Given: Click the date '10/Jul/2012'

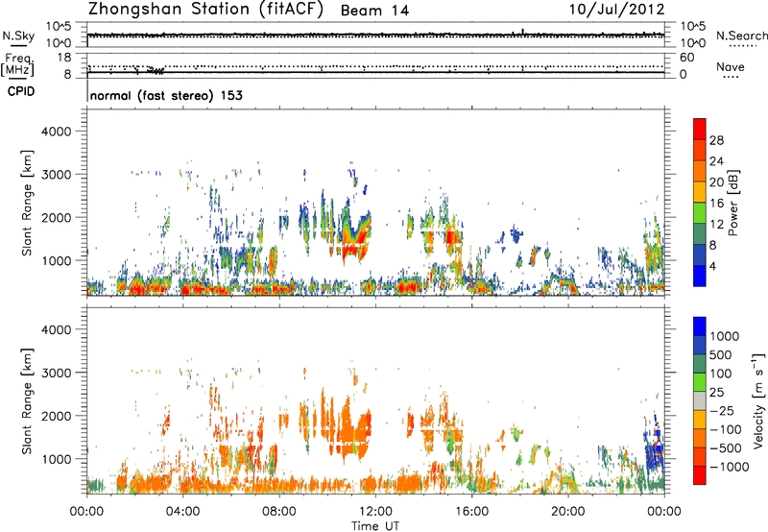Looking at the screenshot, I should coord(616,10).
